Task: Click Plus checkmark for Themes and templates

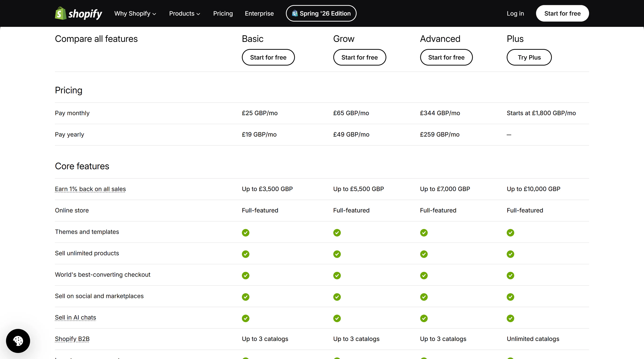Action: tap(511, 233)
